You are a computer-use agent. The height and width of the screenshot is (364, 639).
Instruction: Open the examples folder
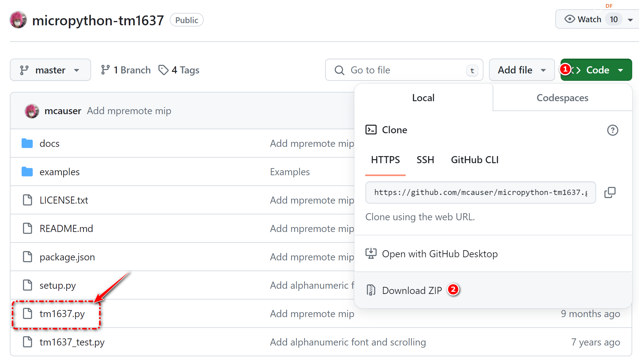click(60, 172)
